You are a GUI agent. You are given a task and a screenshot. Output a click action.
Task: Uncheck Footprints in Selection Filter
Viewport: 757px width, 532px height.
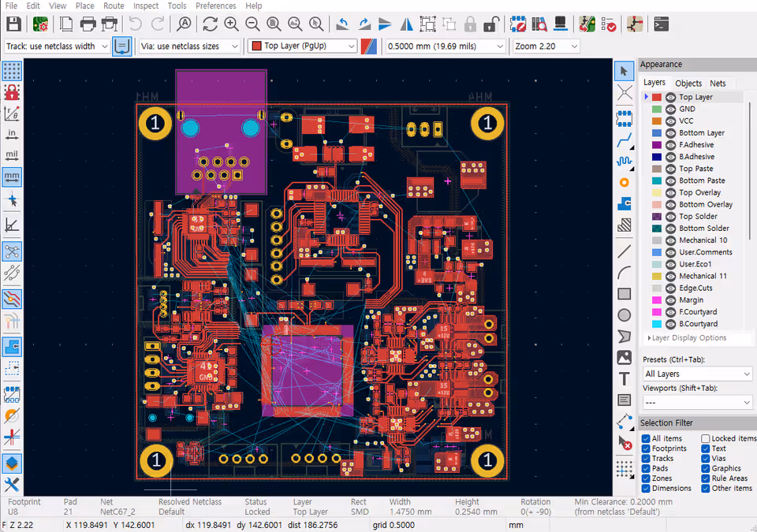pyautogui.click(x=646, y=448)
